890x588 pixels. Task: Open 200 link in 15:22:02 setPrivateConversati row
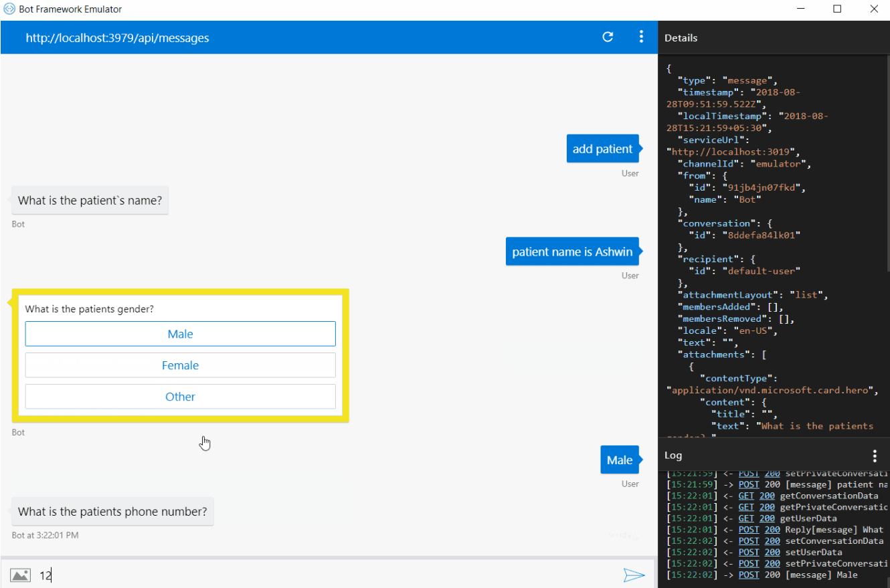[772, 563]
